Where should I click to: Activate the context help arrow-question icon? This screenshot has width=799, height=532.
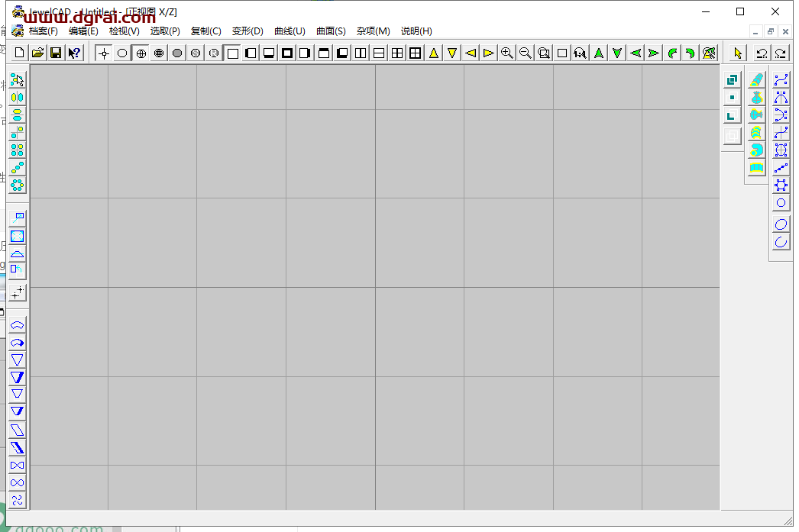[x=74, y=53]
